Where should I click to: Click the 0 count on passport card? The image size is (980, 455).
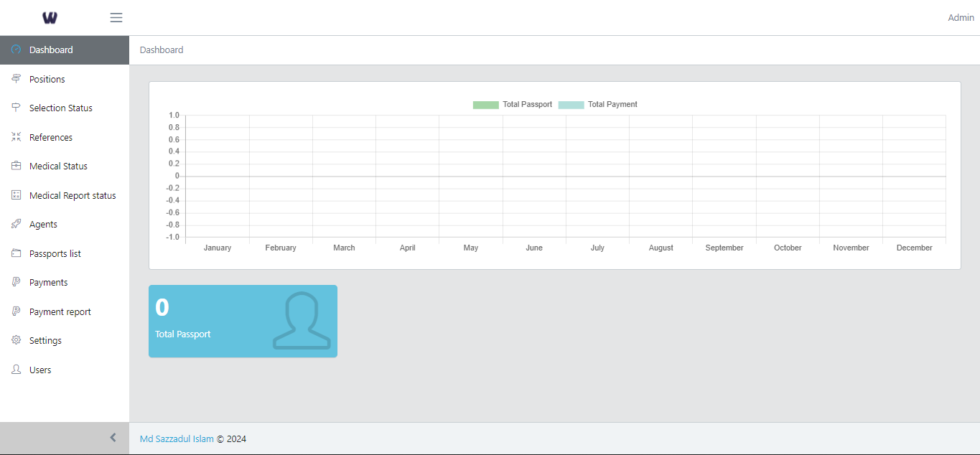[x=162, y=307]
